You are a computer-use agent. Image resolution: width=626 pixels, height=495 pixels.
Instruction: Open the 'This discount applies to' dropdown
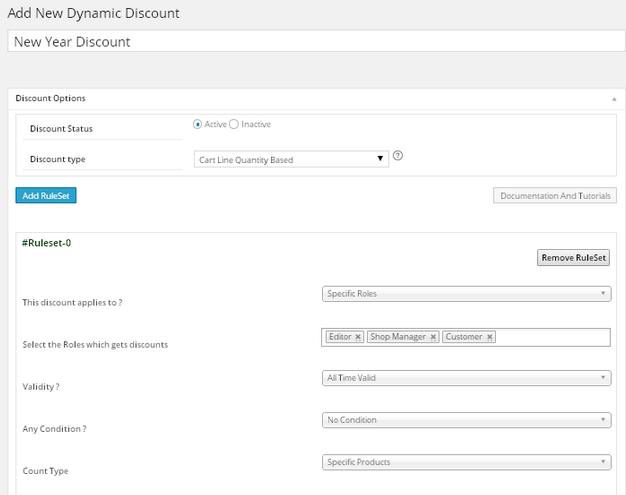click(466, 294)
